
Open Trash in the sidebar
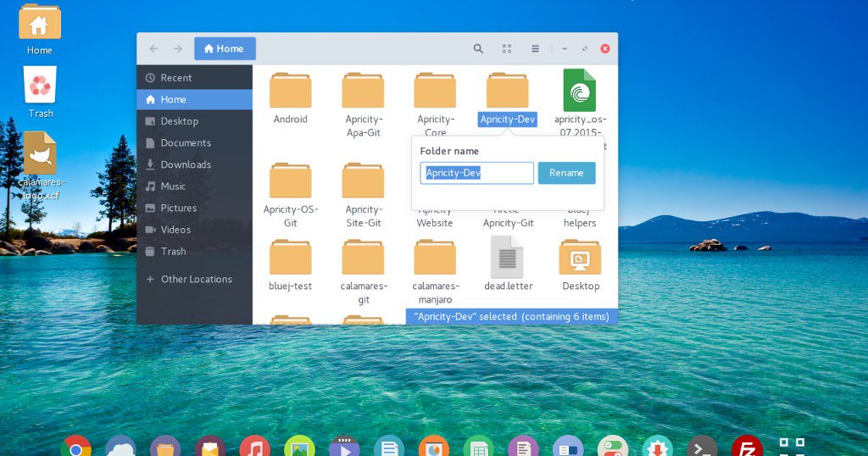[194, 251]
